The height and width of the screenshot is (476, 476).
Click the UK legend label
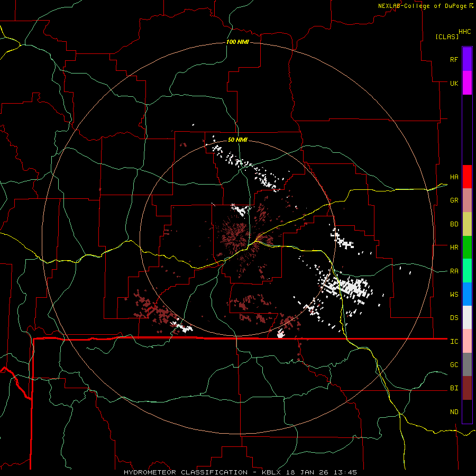pos(454,83)
